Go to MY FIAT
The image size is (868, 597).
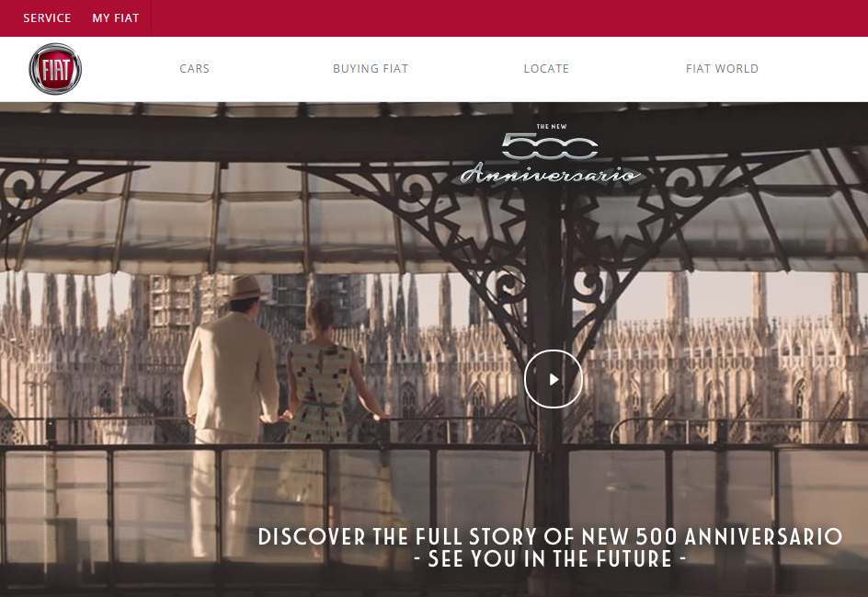116,18
